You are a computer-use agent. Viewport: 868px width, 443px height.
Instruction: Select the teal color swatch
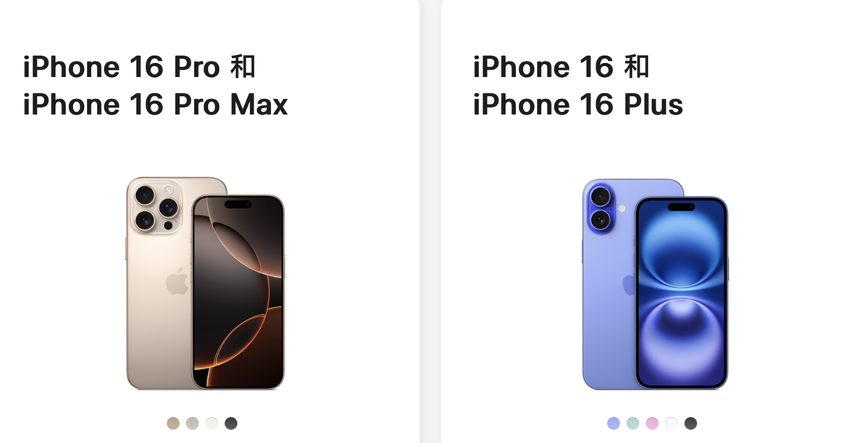coord(633,423)
